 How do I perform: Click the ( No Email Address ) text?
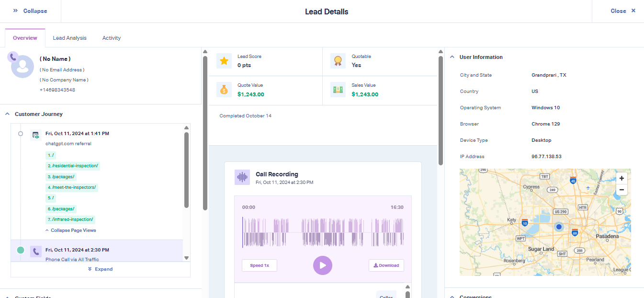tap(62, 70)
